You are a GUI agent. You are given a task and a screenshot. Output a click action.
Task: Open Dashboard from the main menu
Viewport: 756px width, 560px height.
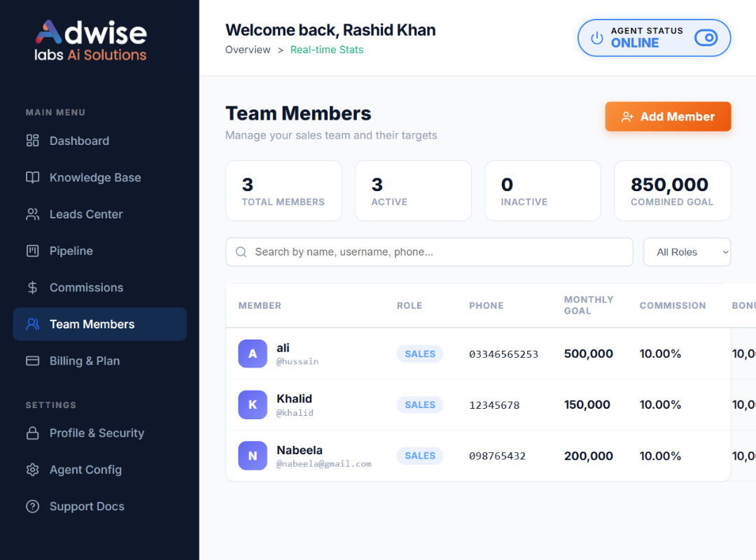[100, 141]
